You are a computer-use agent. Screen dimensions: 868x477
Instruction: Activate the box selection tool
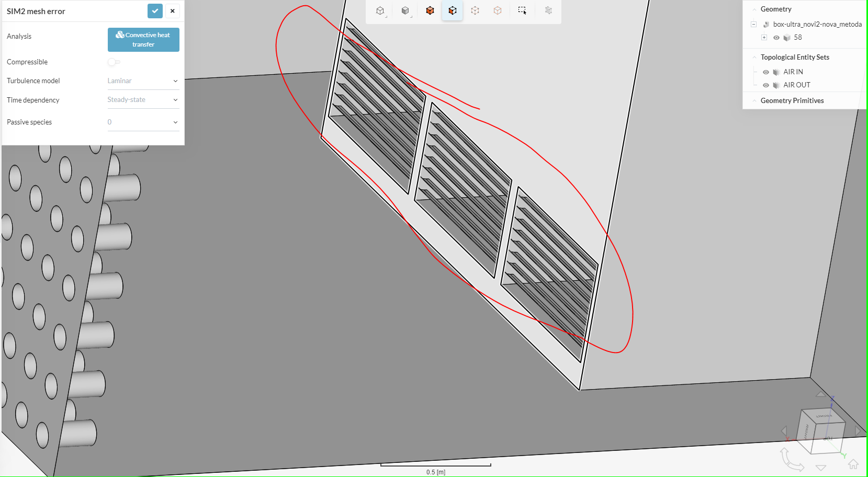point(522,10)
